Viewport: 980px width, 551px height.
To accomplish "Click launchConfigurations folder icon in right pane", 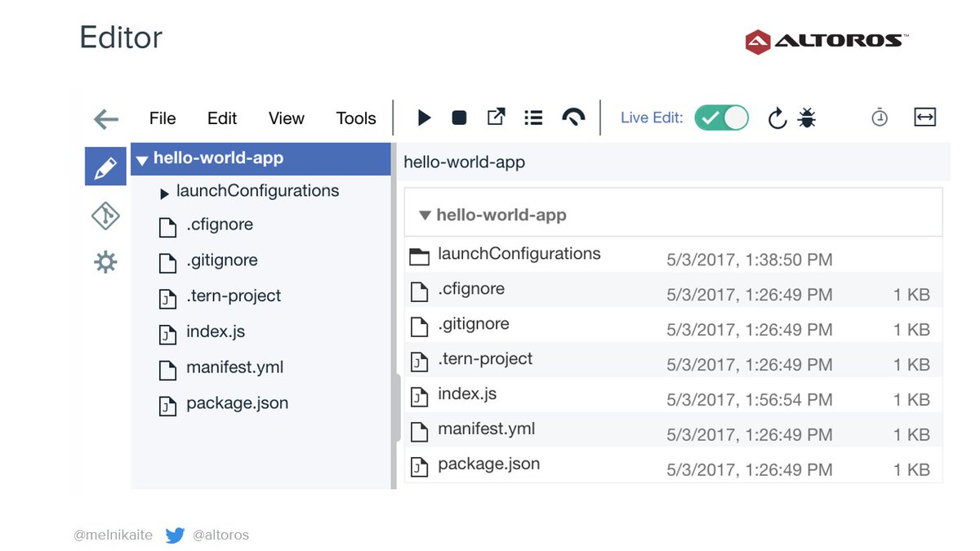I will click(x=419, y=256).
